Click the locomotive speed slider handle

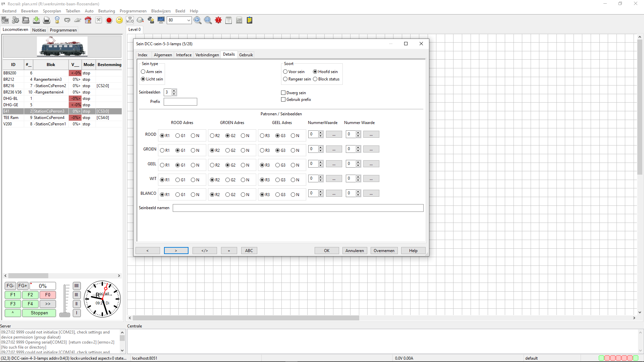65,314
